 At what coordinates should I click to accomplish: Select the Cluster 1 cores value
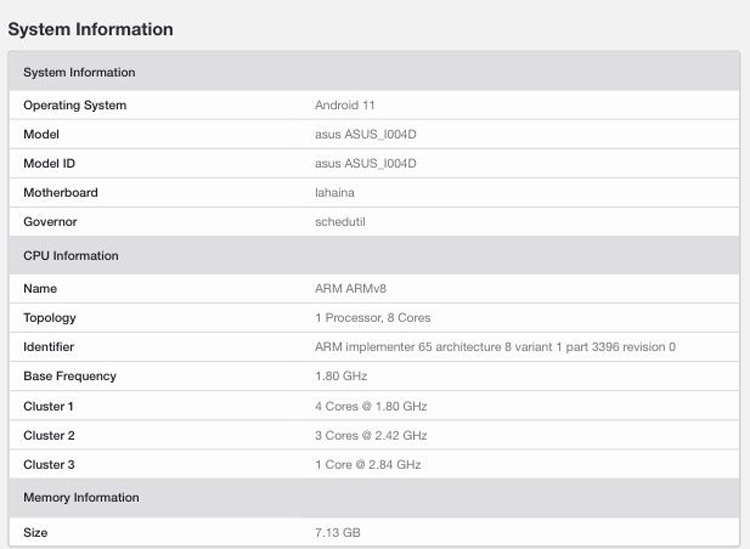point(371,406)
